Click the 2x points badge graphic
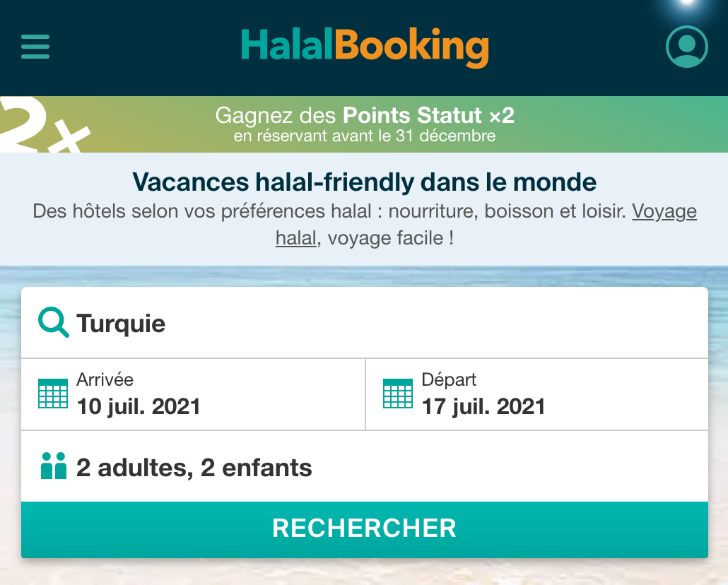This screenshot has height=585, width=728. [44, 124]
